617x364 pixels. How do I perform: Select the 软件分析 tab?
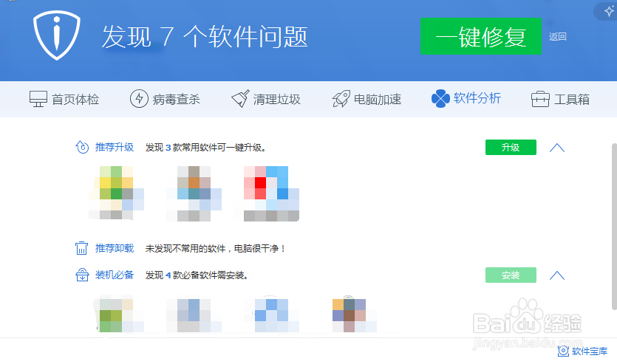point(466,98)
